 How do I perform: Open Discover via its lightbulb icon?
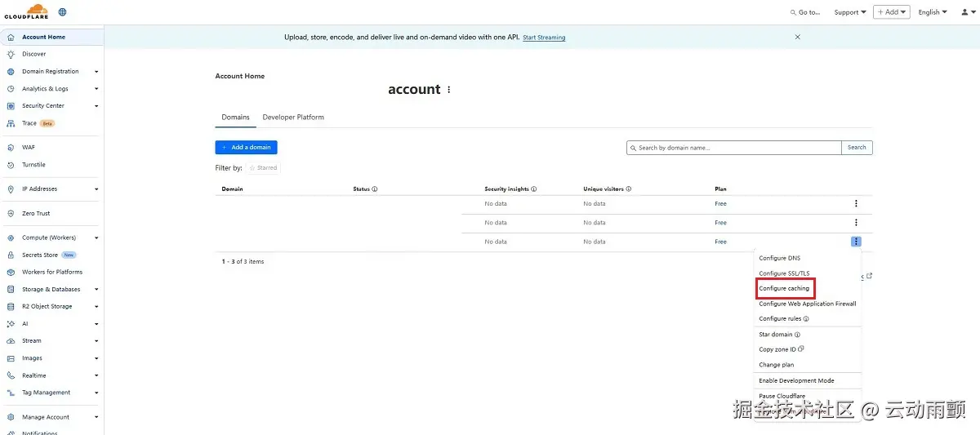point(11,54)
